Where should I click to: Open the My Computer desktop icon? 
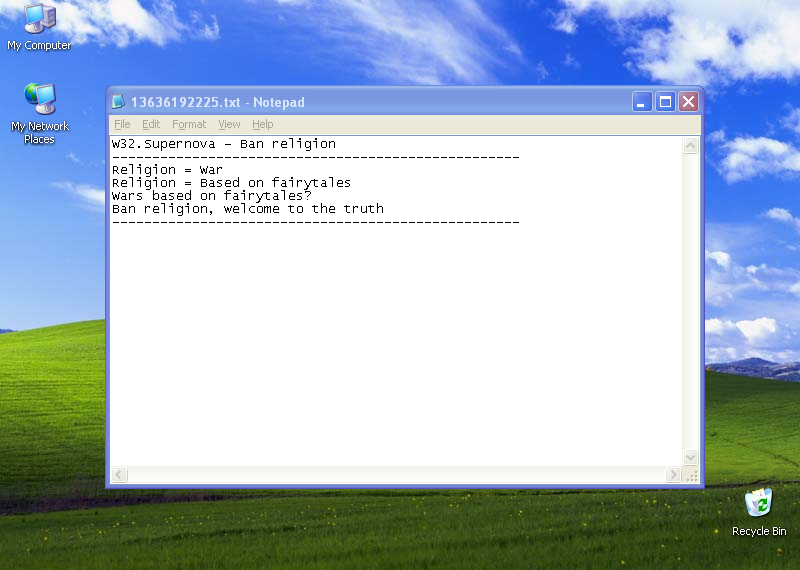(x=39, y=27)
